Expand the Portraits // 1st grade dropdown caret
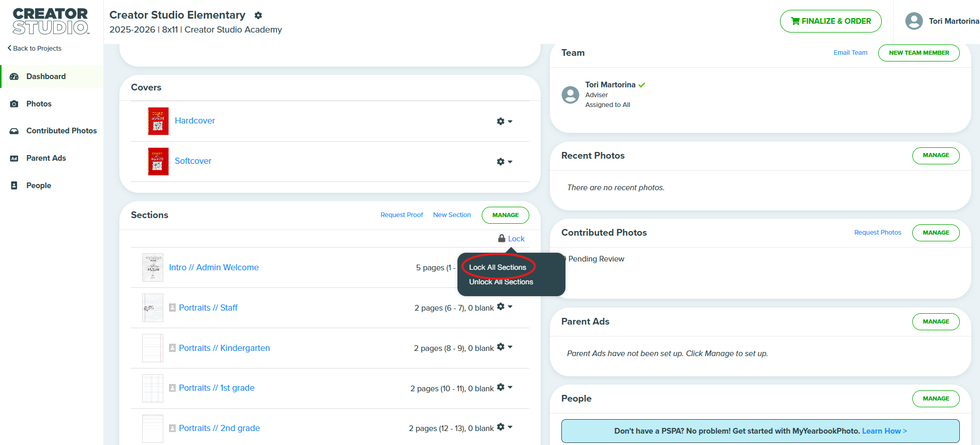The image size is (980, 445). (510, 387)
